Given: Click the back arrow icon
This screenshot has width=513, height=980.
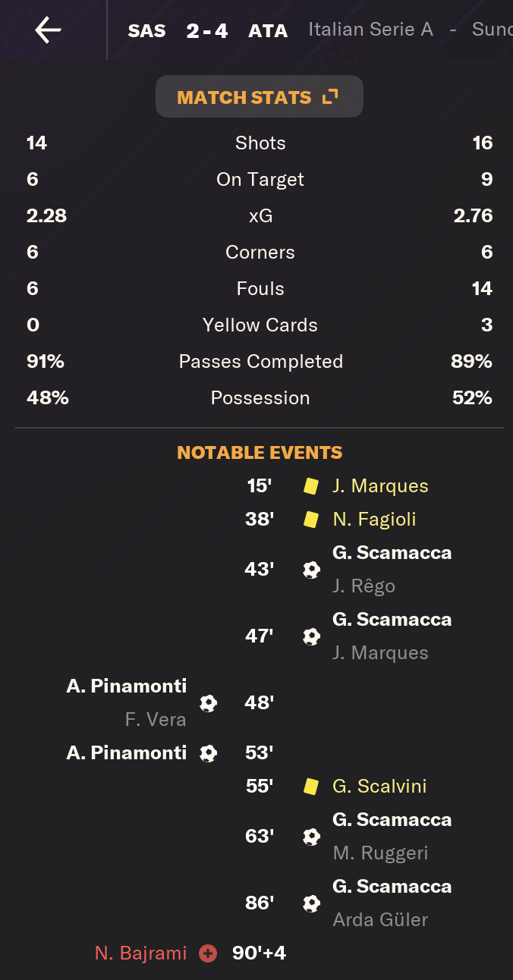Looking at the screenshot, I should [48, 30].
